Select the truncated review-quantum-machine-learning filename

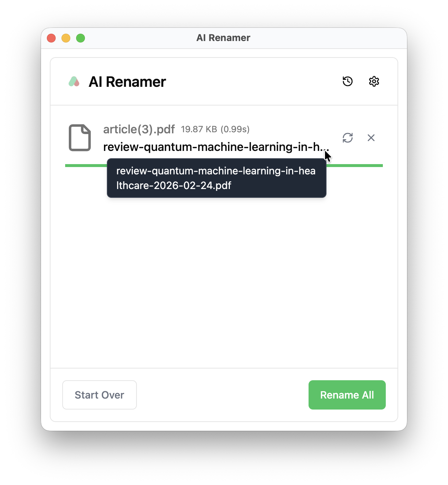click(x=216, y=147)
